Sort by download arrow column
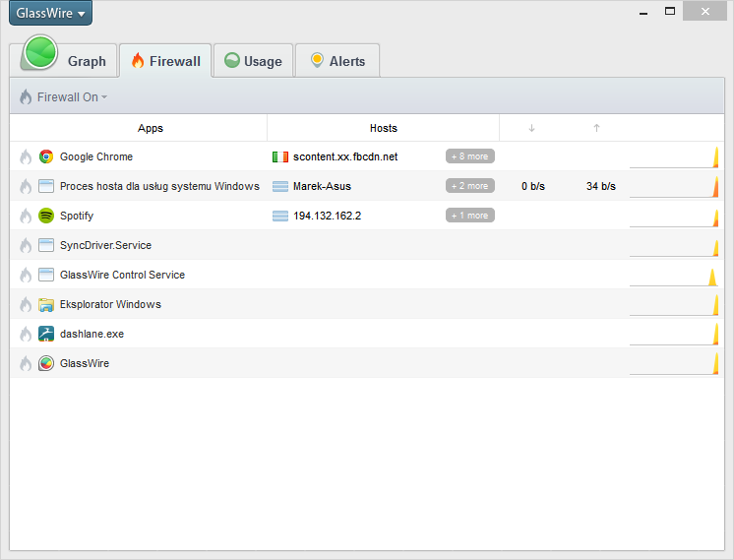The image size is (734, 560). point(531,128)
